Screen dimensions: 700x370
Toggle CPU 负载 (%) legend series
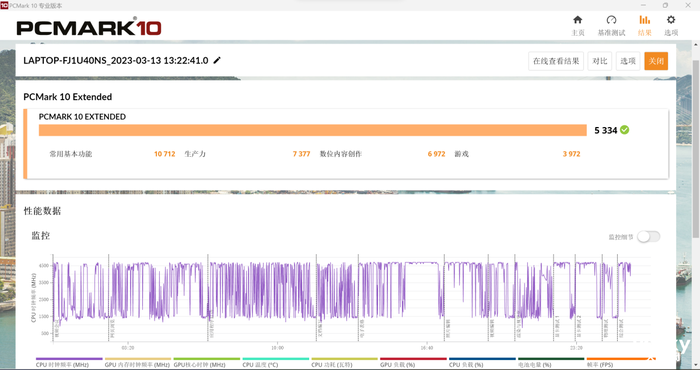[482, 362]
